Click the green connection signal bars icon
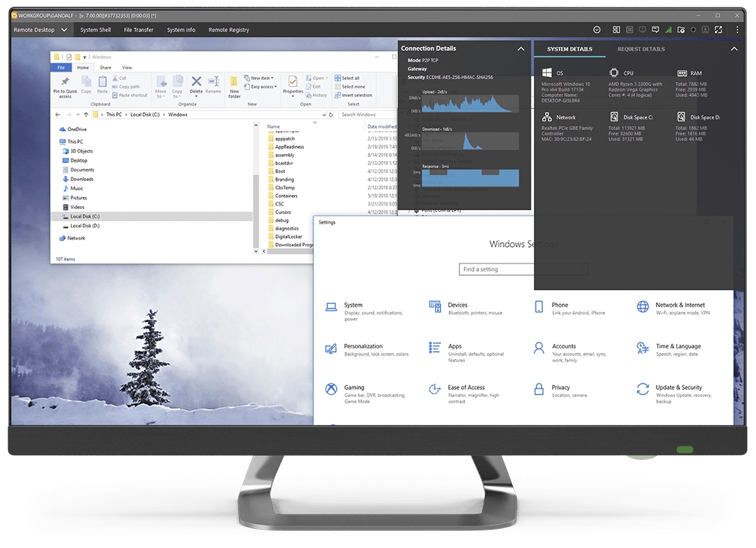The height and width of the screenshot is (548, 756). [669, 30]
